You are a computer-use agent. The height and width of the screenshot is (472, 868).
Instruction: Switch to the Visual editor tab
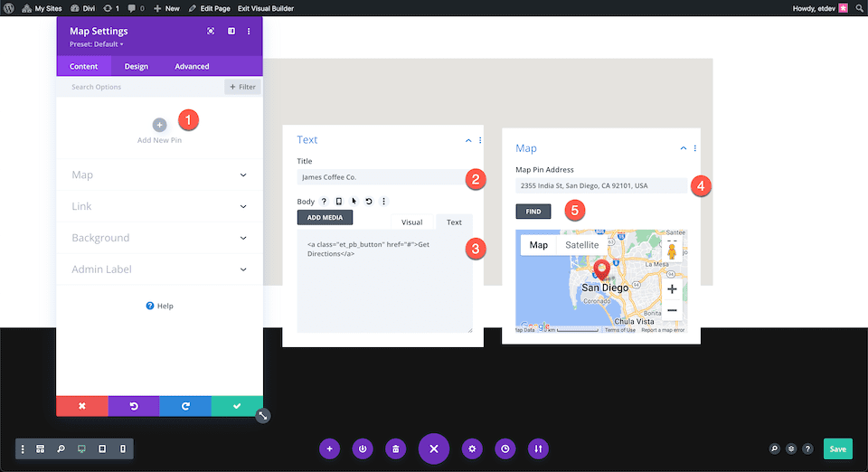point(412,222)
